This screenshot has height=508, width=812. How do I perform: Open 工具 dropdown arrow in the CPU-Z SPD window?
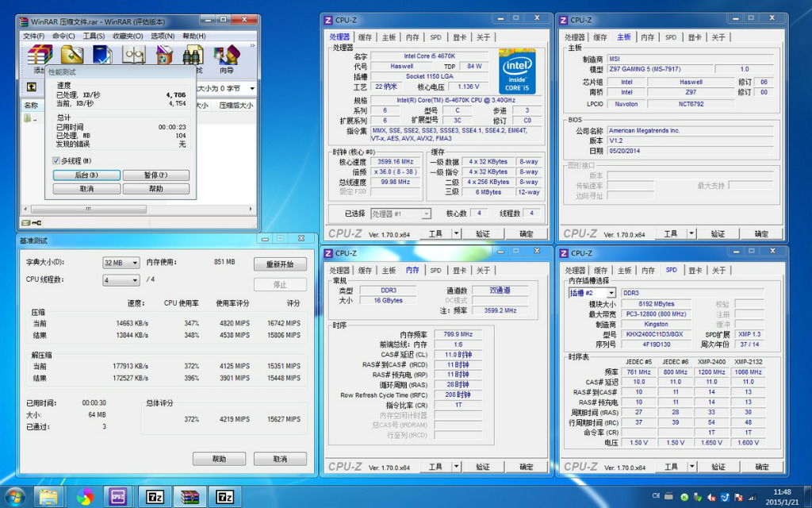[x=691, y=467]
